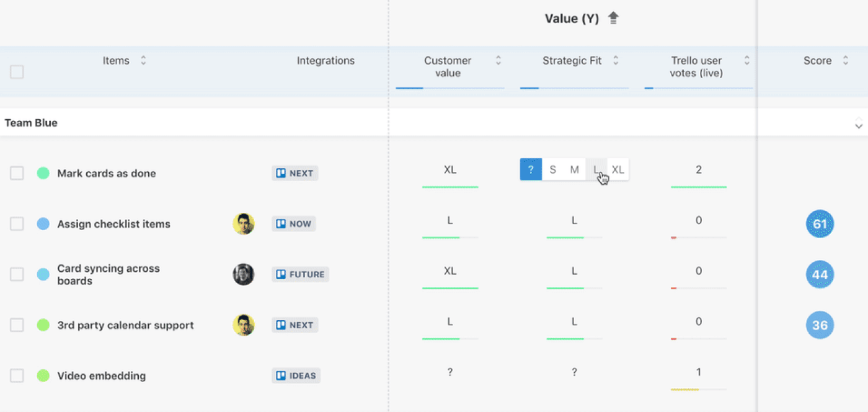868x412 pixels.
Task: Sort using the Score column arrows
Action: tap(845, 61)
